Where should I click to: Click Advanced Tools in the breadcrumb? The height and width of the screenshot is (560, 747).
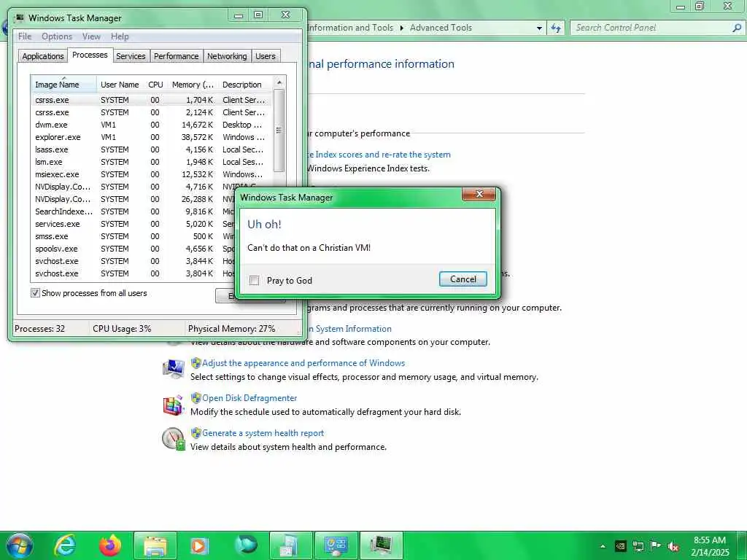click(441, 28)
